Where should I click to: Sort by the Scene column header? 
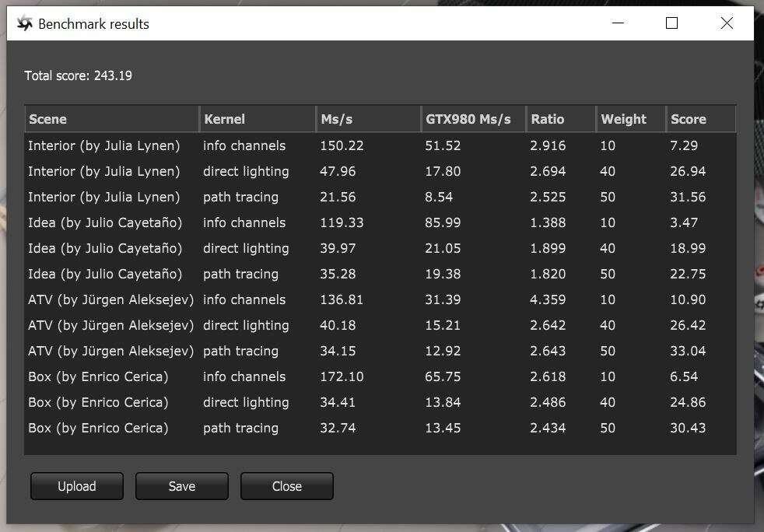112,119
